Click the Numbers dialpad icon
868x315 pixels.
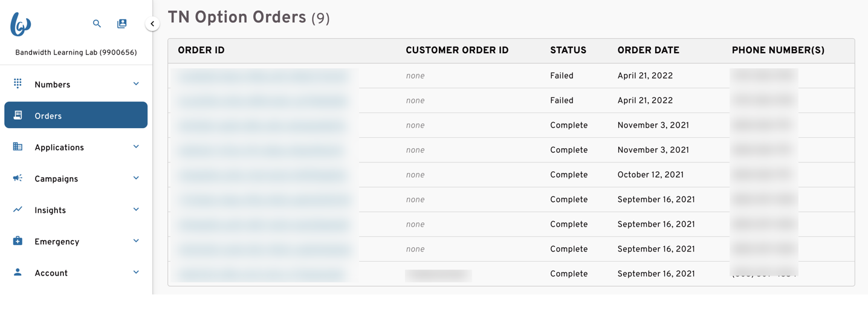tap(18, 83)
